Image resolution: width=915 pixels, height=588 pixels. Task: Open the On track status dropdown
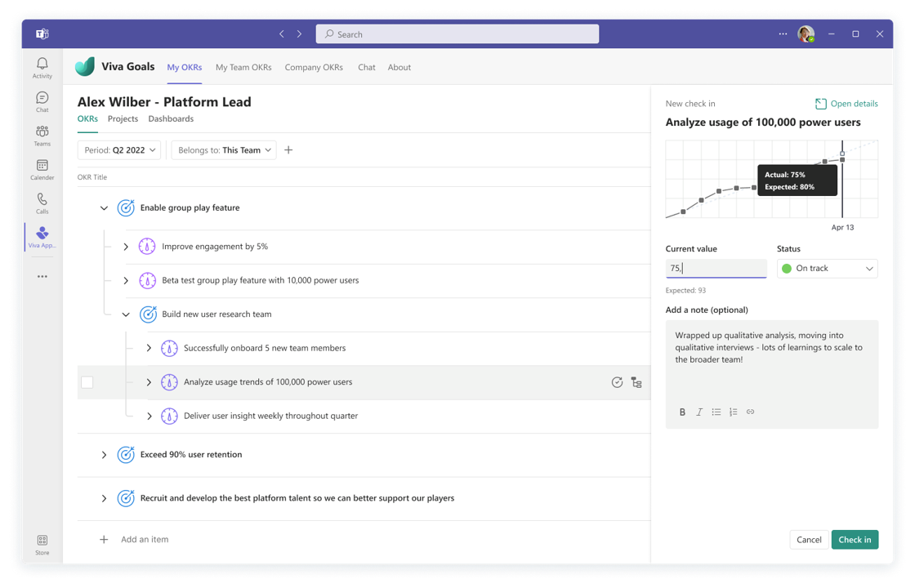tap(827, 269)
